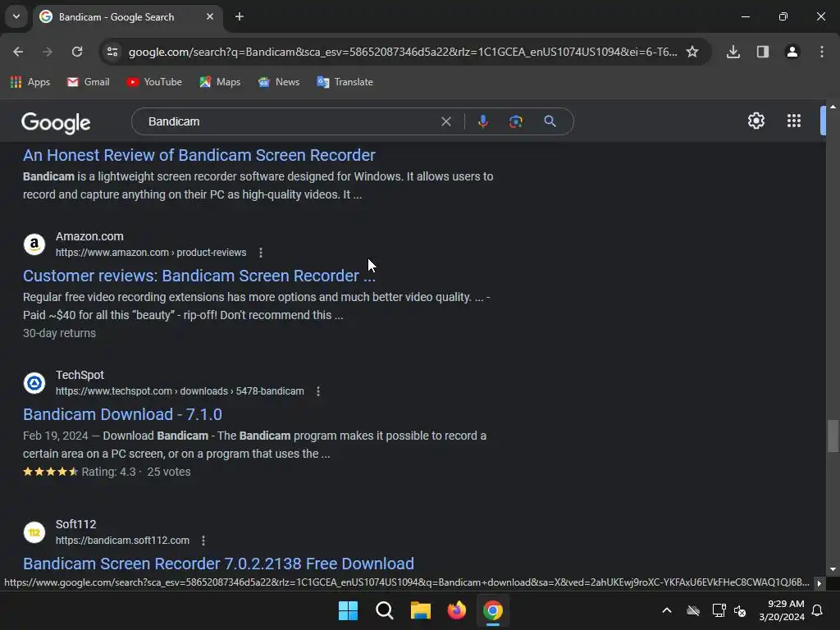This screenshot has height=630, width=840.
Task: Click the bandicam.soft112.com URL
Action: click(x=123, y=541)
